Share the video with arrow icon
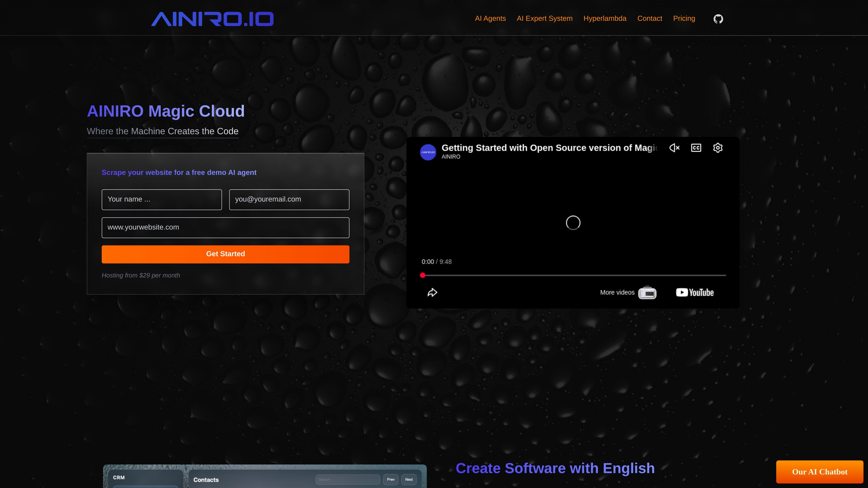The height and width of the screenshot is (488, 868). coord(432,292)
